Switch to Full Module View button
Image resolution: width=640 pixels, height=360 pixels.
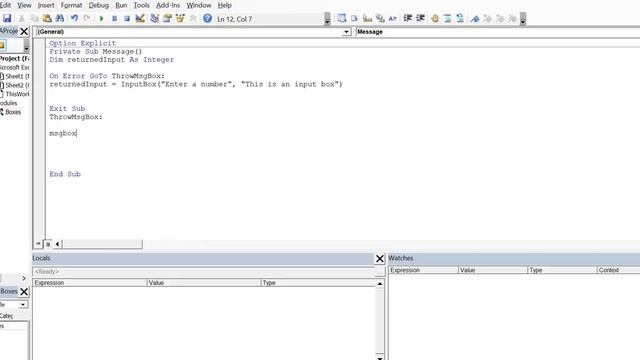tap(48, 244)
